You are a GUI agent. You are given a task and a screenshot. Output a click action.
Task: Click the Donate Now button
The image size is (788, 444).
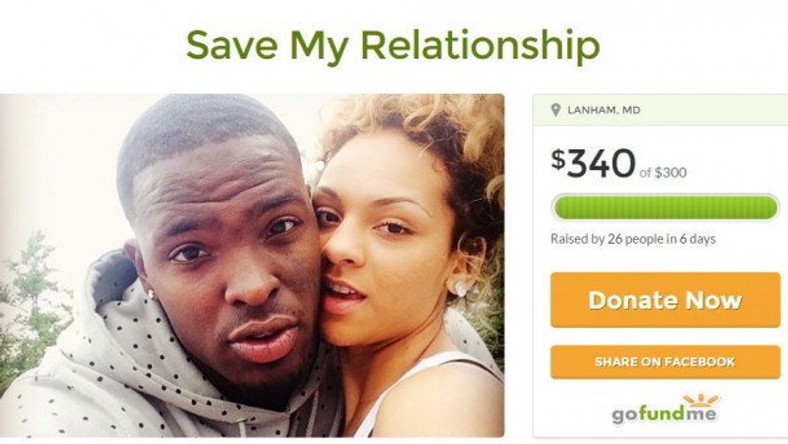[665, 300]
